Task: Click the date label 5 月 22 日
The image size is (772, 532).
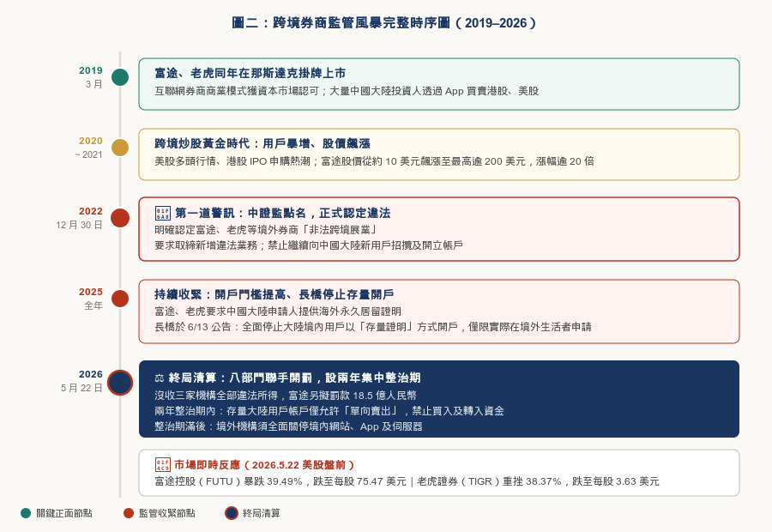Action: point(81,388)
